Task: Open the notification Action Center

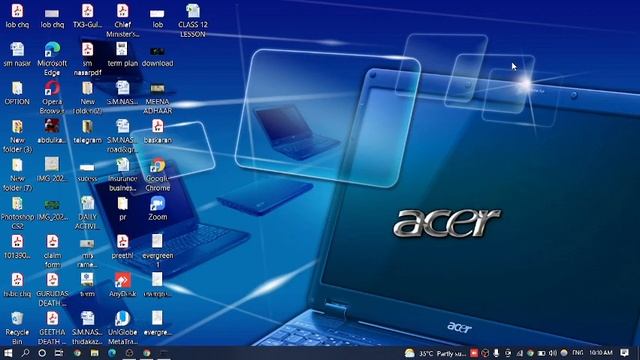Action: (624, 353)
